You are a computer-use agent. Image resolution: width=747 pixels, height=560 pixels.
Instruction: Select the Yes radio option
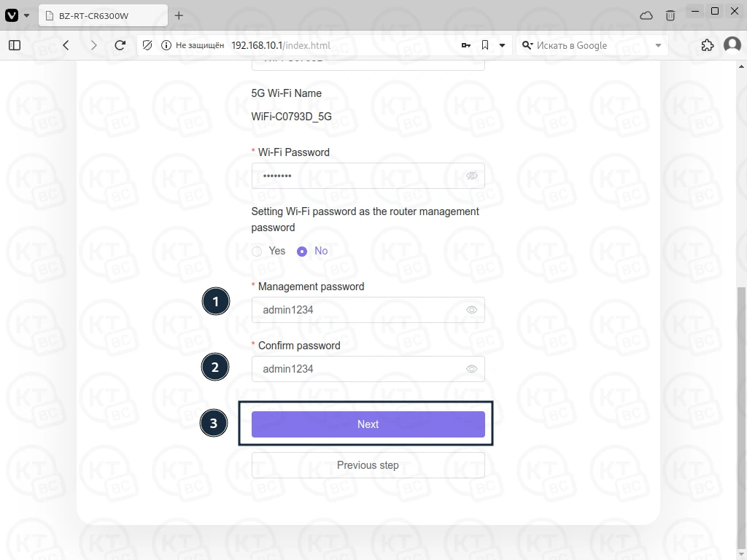(x=257, y=252)
